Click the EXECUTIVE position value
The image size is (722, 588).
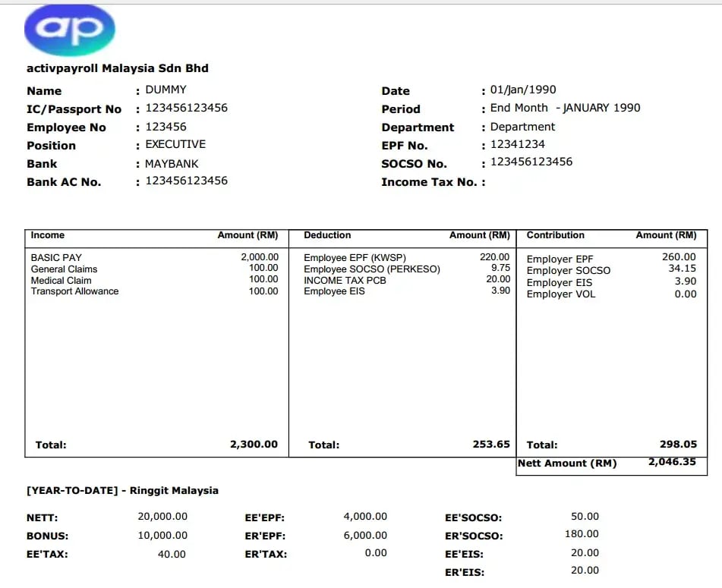click(175, 144)
